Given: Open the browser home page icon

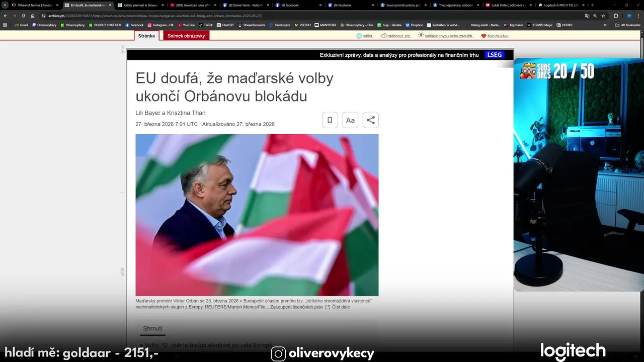Looking at the screenshot, I should [x=33, y=16].
